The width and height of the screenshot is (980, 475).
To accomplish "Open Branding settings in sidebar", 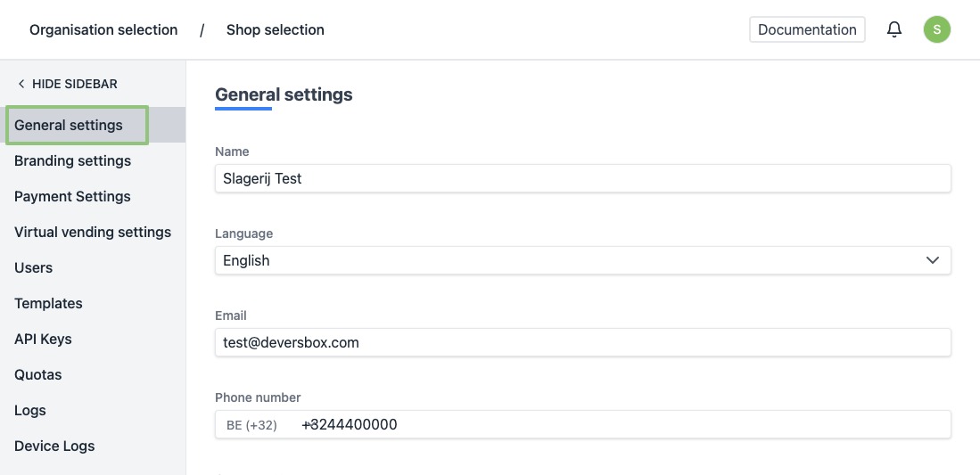I will pos(72,160).
